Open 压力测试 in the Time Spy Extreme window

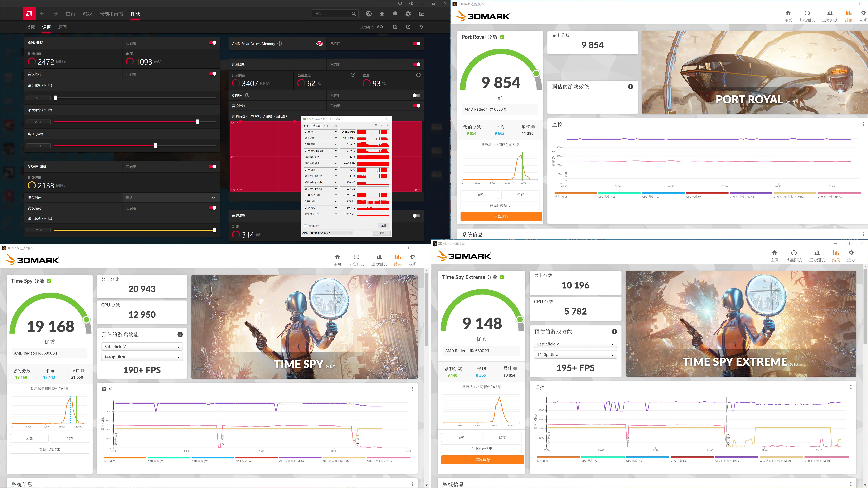tap(817, 256)
